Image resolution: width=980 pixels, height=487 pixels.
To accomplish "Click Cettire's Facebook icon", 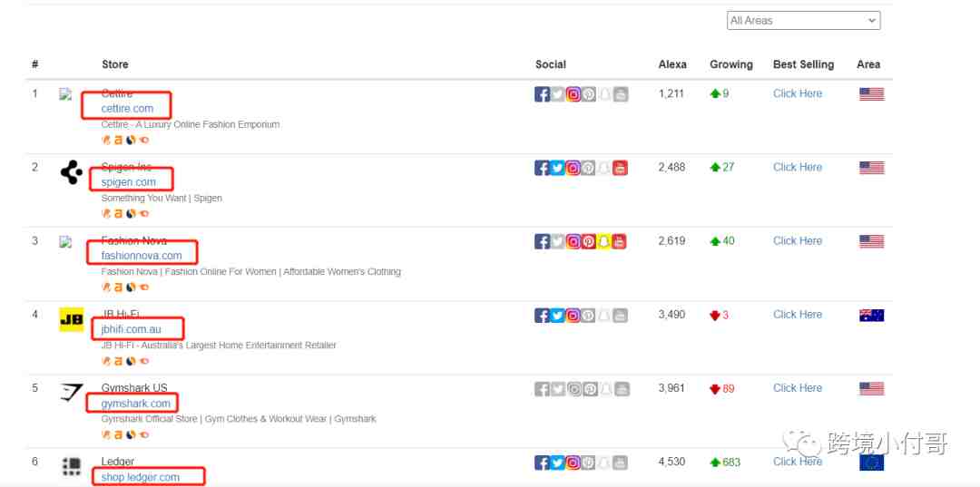I will (x=543, y=94).
